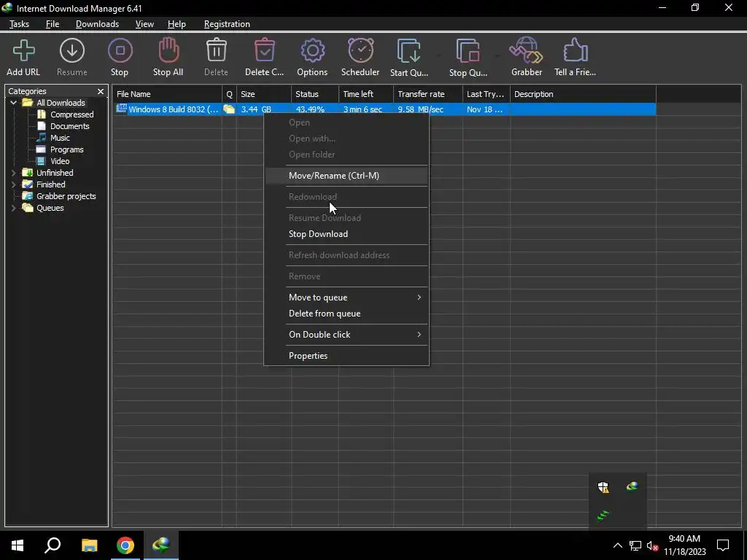Open the Move to queue submenu
Viewport: 747px width, 560px height.
pos(347,297)
